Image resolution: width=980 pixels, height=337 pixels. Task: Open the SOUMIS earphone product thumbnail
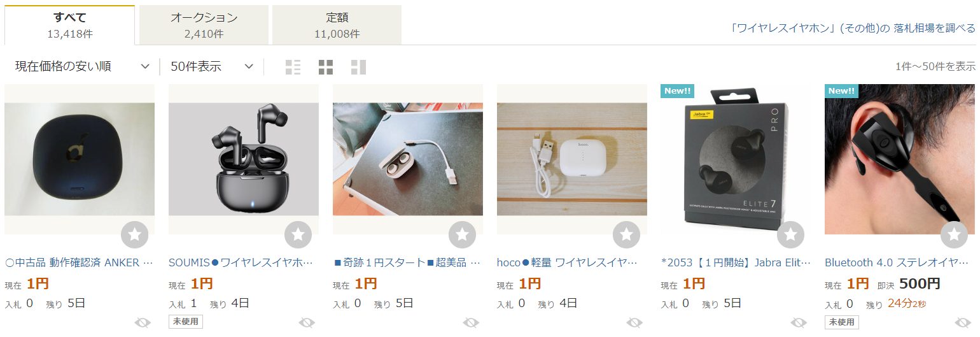pyautogui.click(x=244, y=159)
